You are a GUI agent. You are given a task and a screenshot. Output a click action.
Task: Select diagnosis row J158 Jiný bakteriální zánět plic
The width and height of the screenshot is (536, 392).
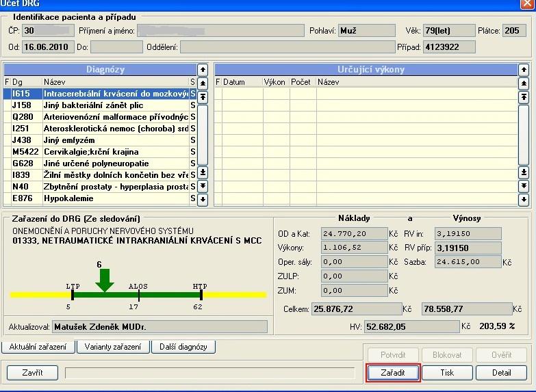click(x=100, y=105)
